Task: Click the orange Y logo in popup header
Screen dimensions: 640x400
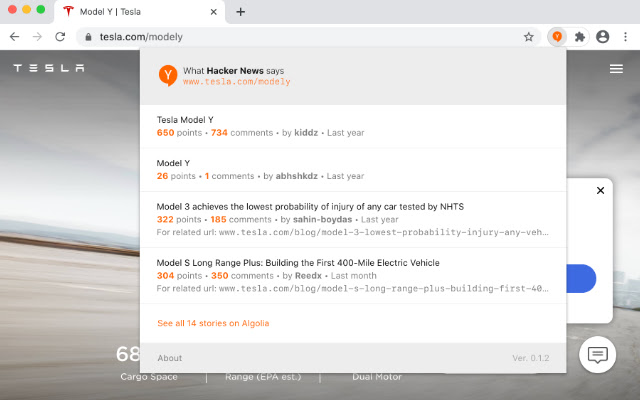Action: pos(168,76)
